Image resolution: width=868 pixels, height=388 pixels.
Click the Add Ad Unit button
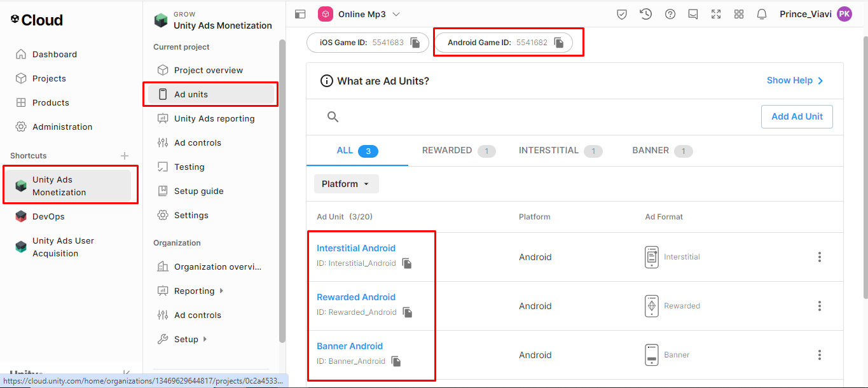coord(797,116)
